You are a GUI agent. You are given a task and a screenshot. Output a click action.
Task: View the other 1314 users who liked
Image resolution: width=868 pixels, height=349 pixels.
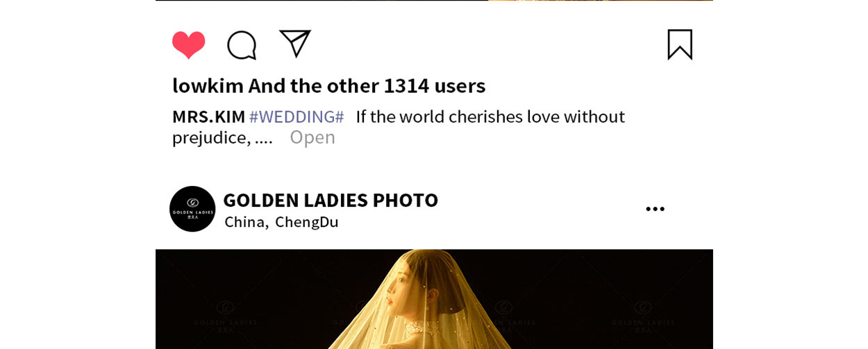click(367, 85)
